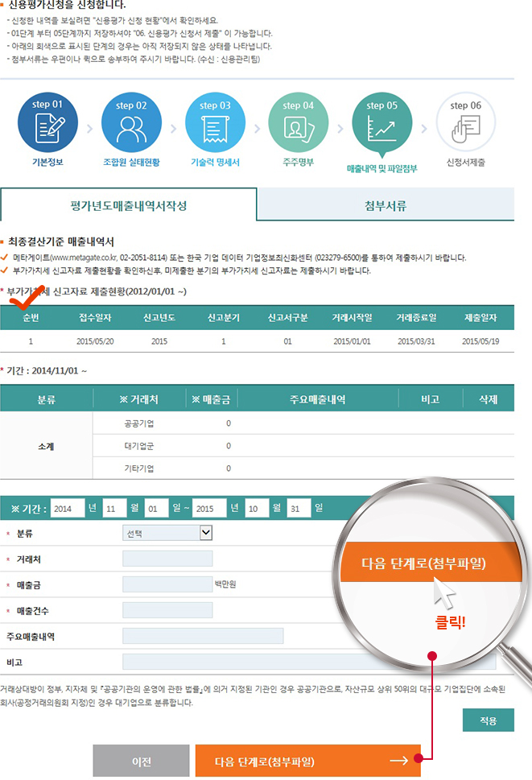The height and width of the screenshot is (780, 532).
Task: Edit start year field 2014
Action: [68, 509]
